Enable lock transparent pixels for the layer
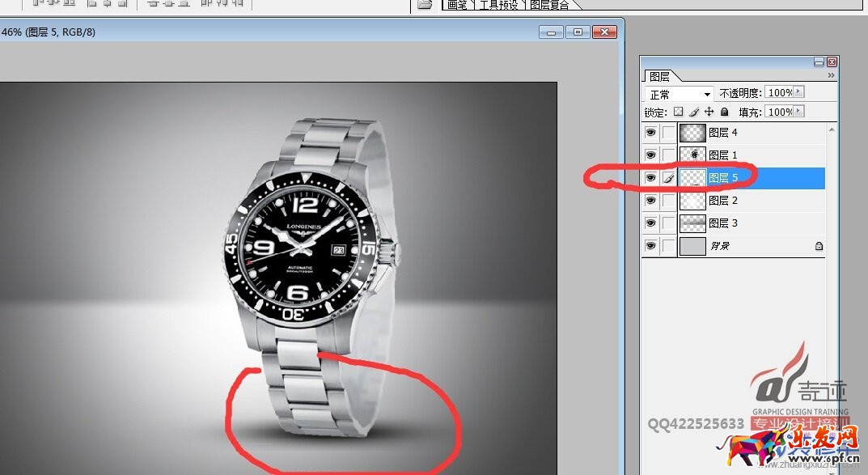This screenshot has width=868, height=475. (x=679, y=112)
